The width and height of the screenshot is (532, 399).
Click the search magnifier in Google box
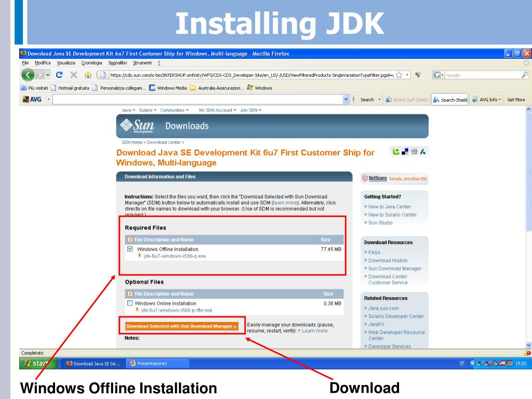[x=525, y=75]
